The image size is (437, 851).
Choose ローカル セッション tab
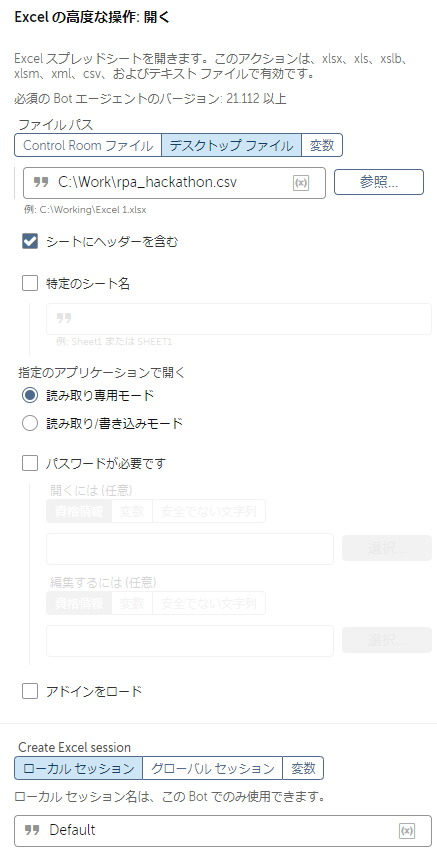[79, 769]
